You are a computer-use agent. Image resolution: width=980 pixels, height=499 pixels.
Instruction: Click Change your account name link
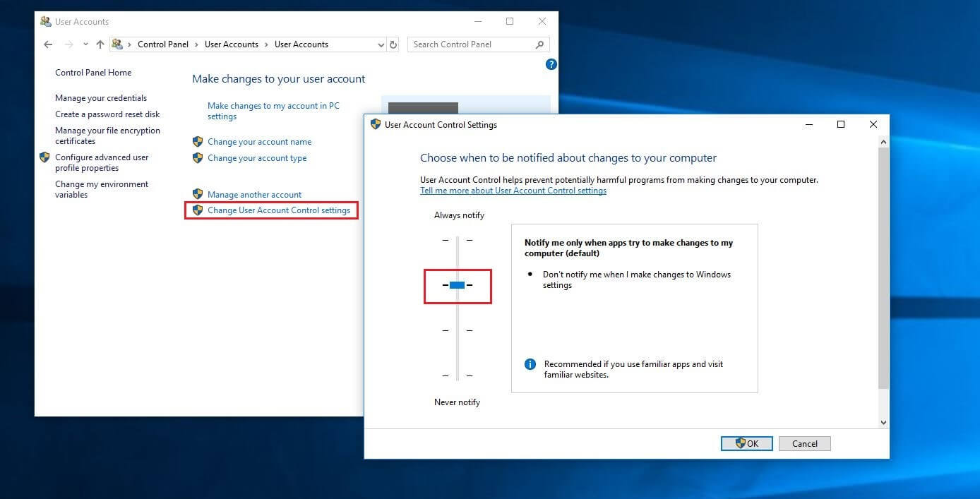(x=259, y=142)
